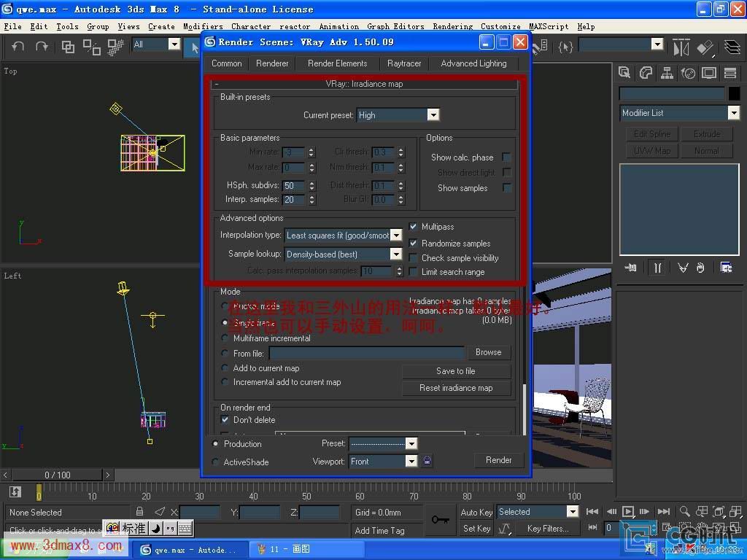The image size is (747, 560).
Task: Open Interpolation type dropdown
Action: pos(396,236)
